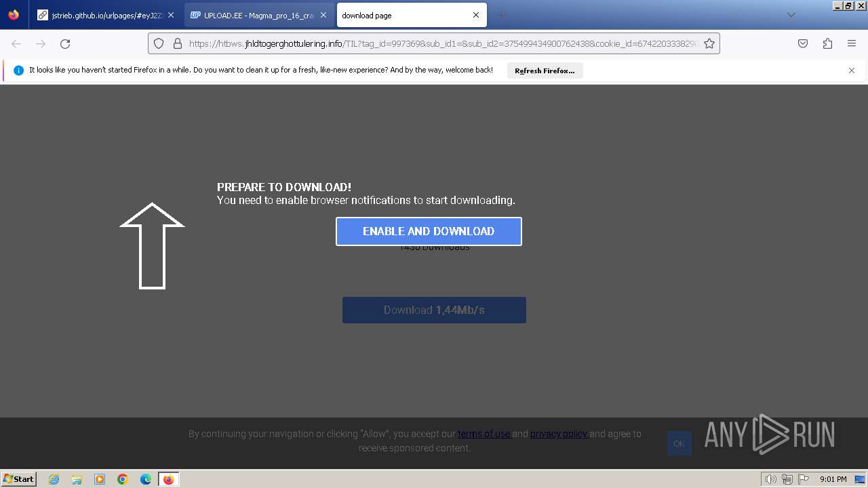
Task: Go forward using the forward arrow
Action: 41,43
